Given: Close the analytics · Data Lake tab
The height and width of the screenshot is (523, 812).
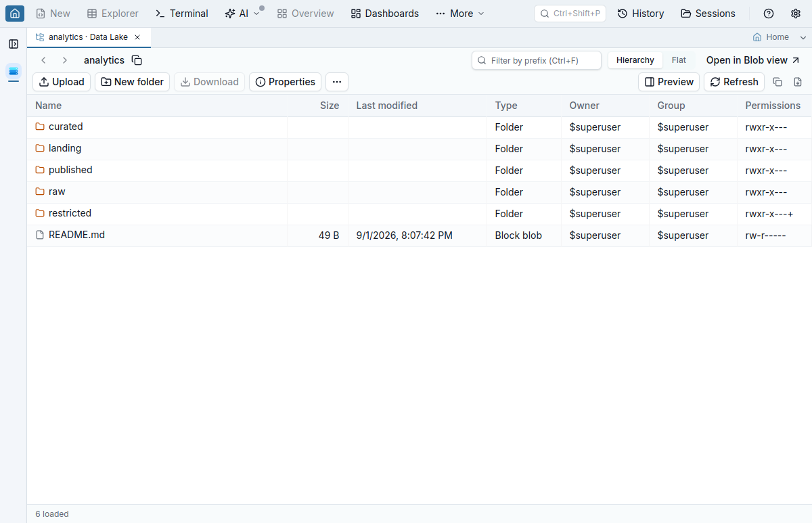Looking at the screenshot, I should click(137, 37).
